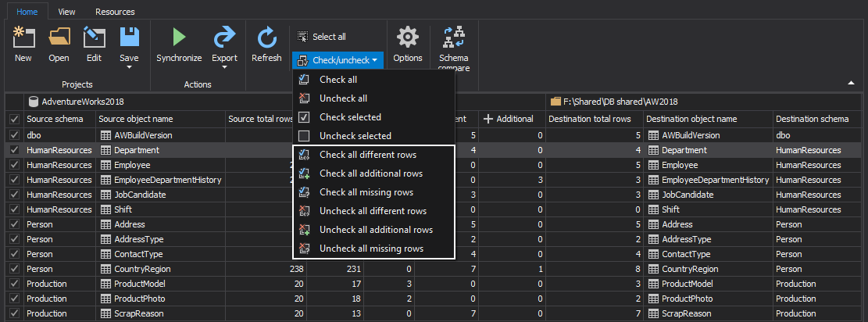The width and height of the screenshot is (868, 322).
Task: Uncheck the Production ScrapReason row checkbox
Action: pyautogui.click(x=14, y=313)
